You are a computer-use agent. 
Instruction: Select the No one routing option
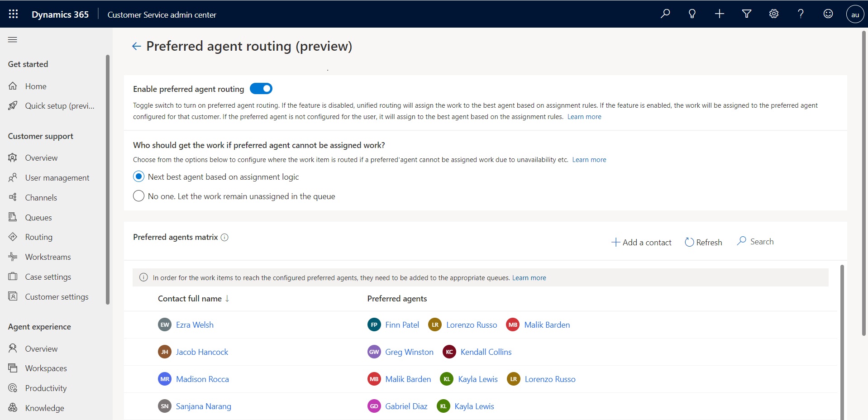138,196
